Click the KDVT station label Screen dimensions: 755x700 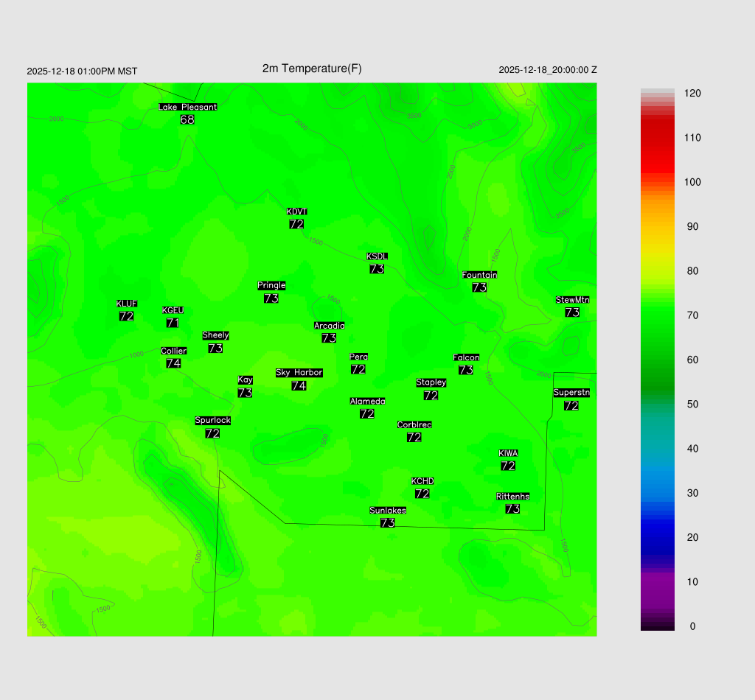(x=296, y=211)
